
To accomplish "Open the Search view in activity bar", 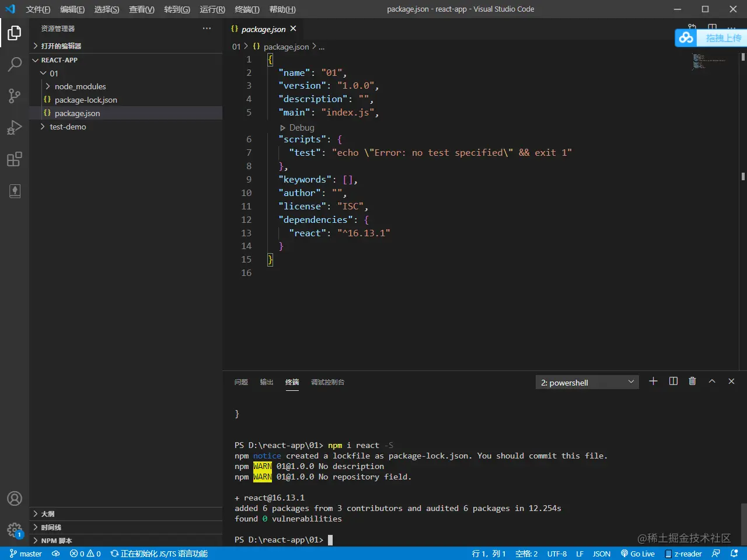I will [15, 64].
